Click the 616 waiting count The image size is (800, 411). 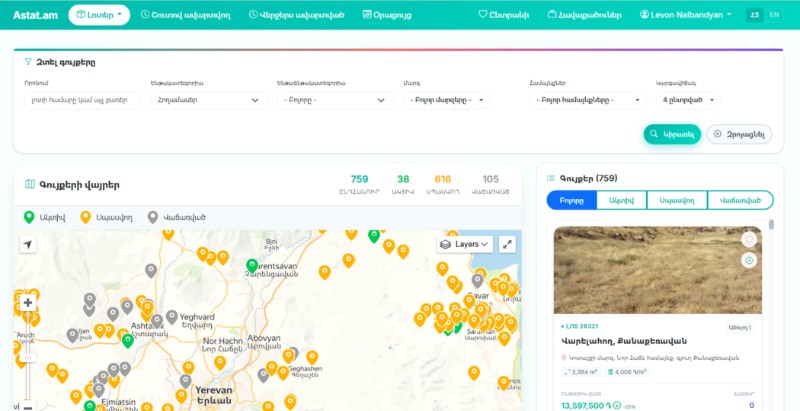click(x=443, y=179)
